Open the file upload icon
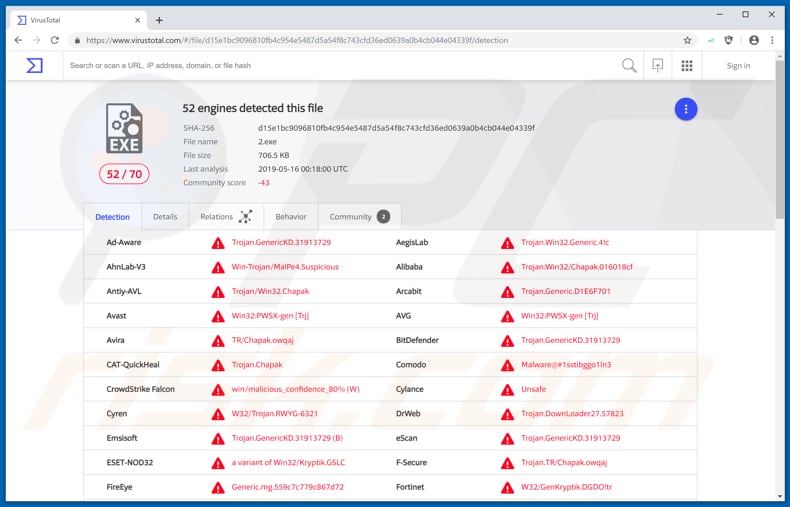 657,66
